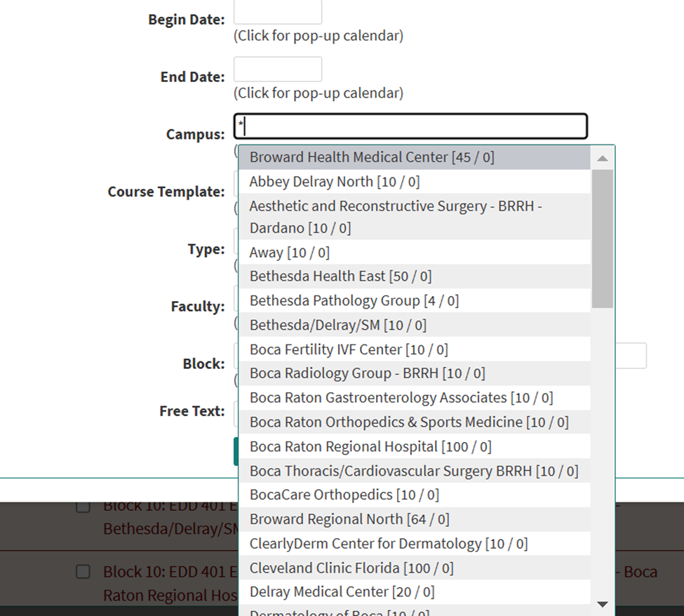
Task: Check the Boca Raton Regional Block 10 row checkbox
Action: [x=83, y=572]
